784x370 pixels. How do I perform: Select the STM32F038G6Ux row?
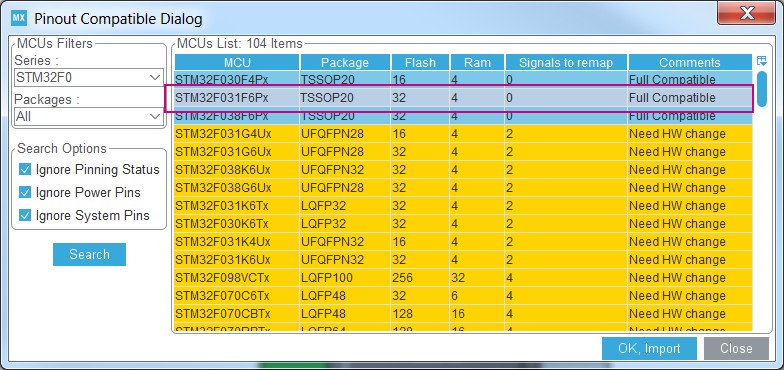coord(464,188)
